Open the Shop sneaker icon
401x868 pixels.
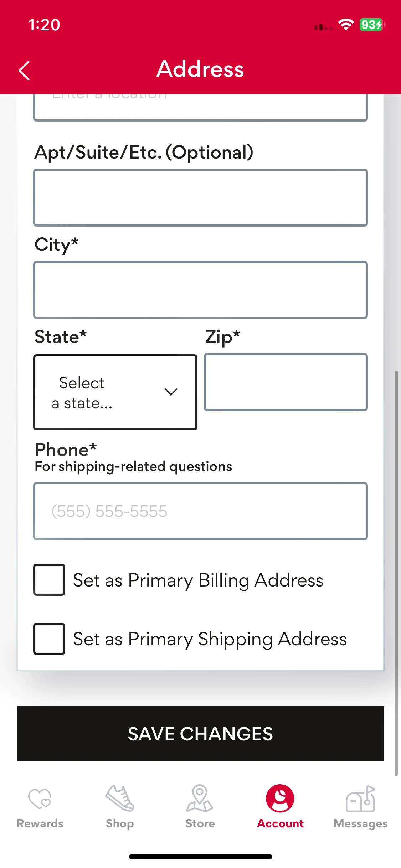pos(120,798)
